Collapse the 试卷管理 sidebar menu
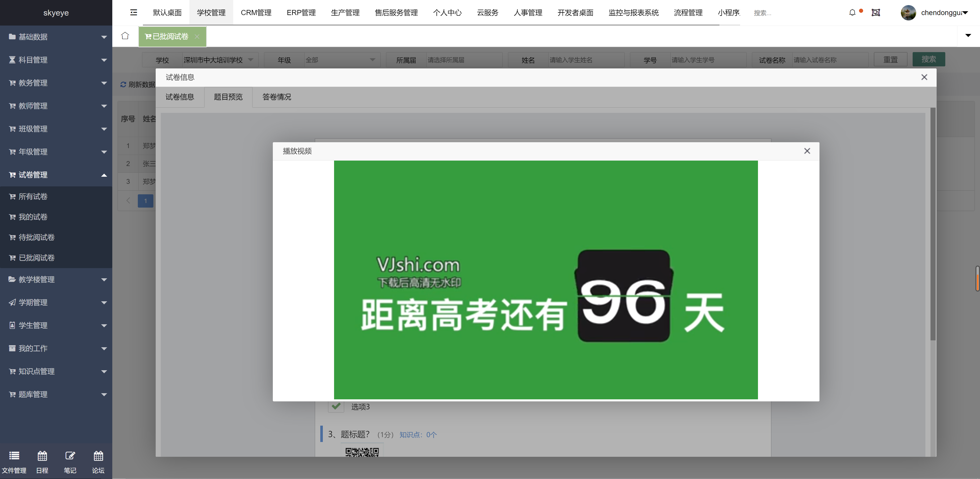 [56, 175]
